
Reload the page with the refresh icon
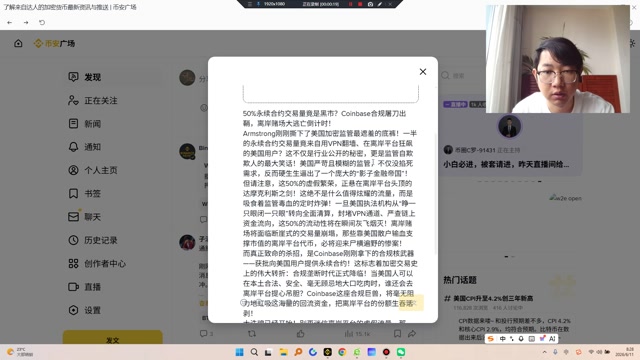(x=42, y=22)
